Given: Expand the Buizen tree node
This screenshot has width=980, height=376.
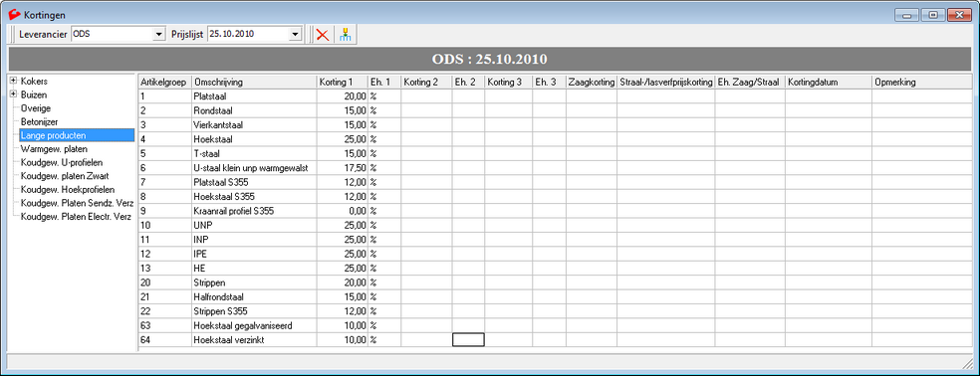Looking at the screenshot, I should tap(13, 94).
